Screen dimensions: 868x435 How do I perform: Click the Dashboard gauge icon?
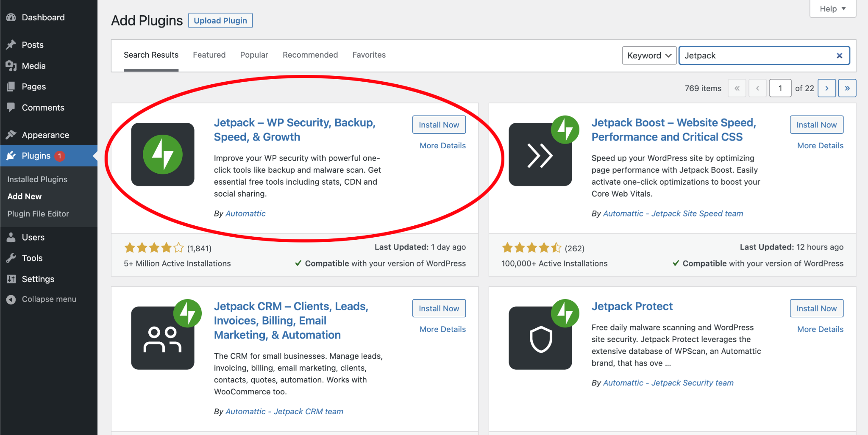tap(11, 17)
